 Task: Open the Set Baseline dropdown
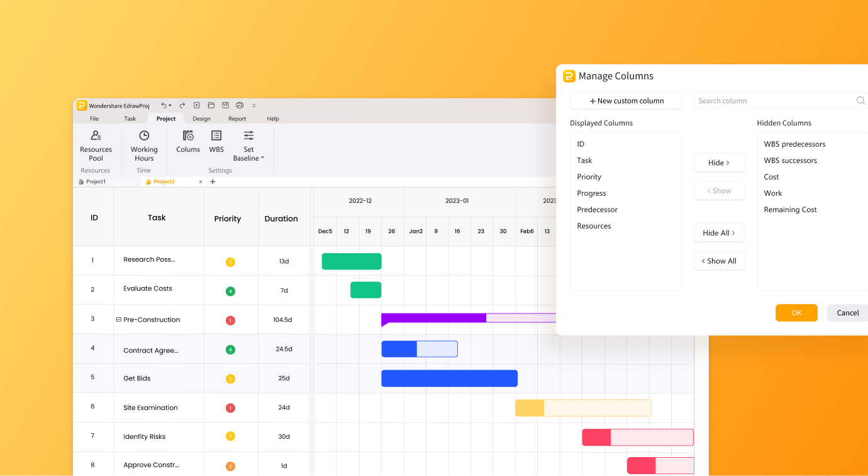[x=249, y=145]
